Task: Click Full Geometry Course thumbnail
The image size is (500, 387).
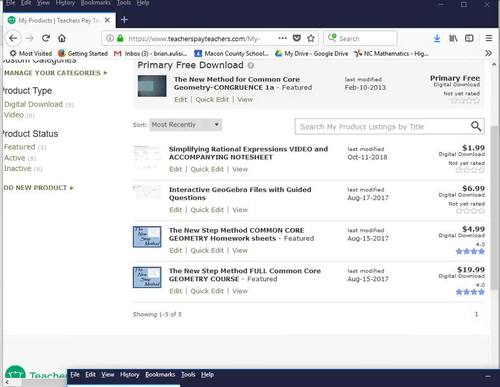Action: tap(147, 278)
